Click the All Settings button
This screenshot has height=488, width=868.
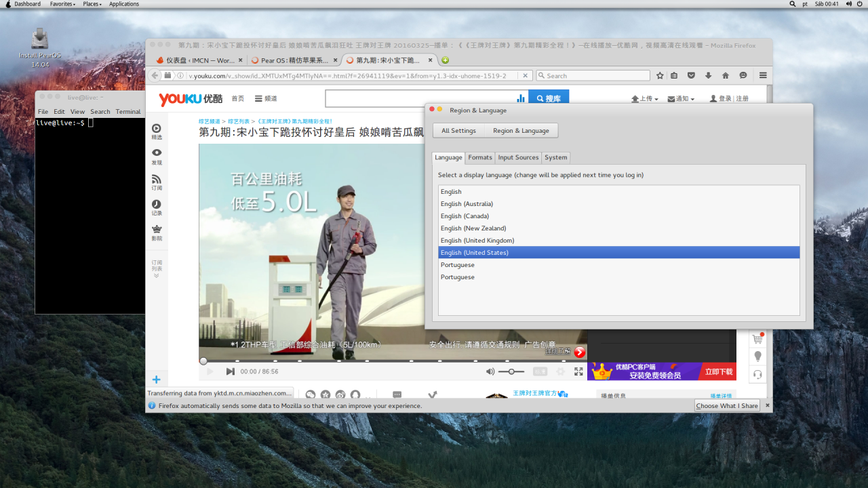(x=458, y=130)
